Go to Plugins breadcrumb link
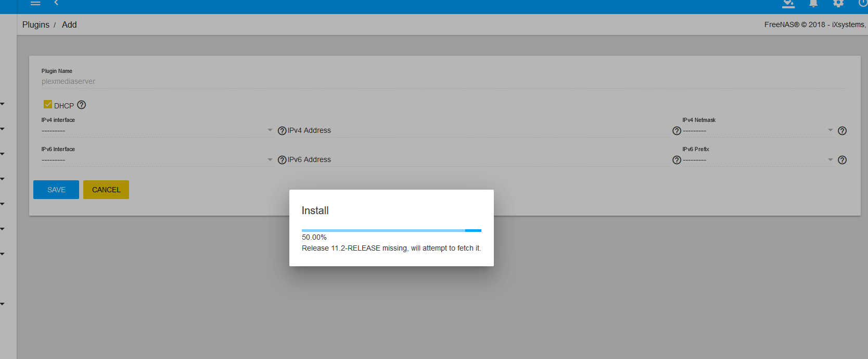Screen dimensions: 868x359 (x=36, y=24)
